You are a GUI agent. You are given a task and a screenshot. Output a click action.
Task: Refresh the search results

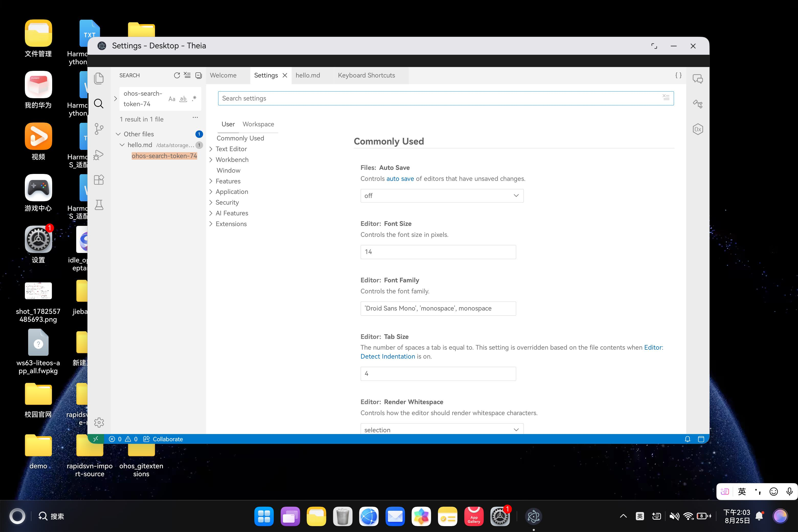tap(177, 75)
